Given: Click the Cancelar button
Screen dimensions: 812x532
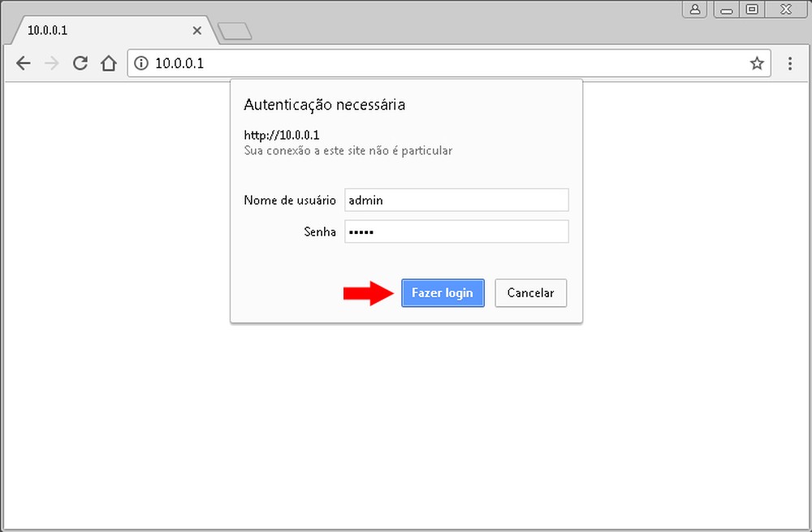Looking at the screenshot, I should click(530, 293).
